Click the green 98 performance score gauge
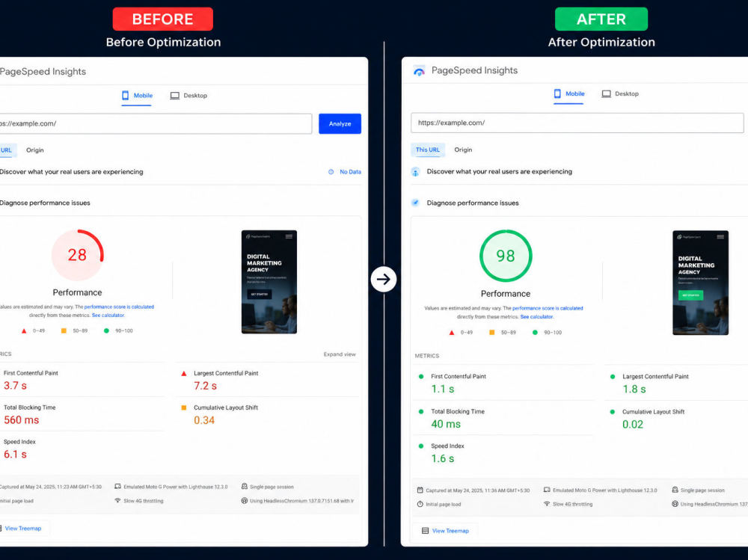The width and height of the screenshot is (748, 560). tap(506, 256)
